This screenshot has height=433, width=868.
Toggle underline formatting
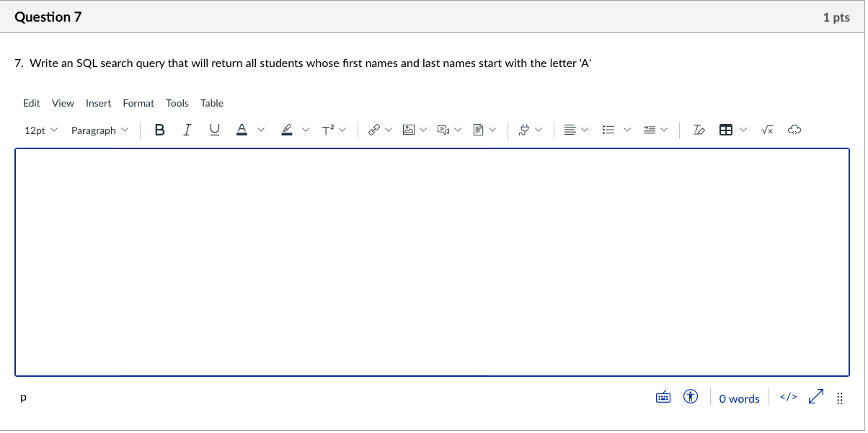tap(214, 130)
